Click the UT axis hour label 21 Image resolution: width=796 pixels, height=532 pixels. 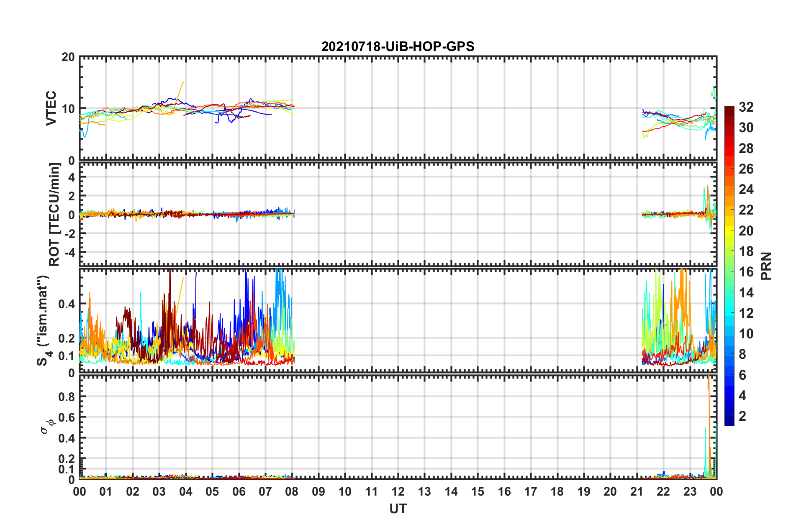coord(637,491)
